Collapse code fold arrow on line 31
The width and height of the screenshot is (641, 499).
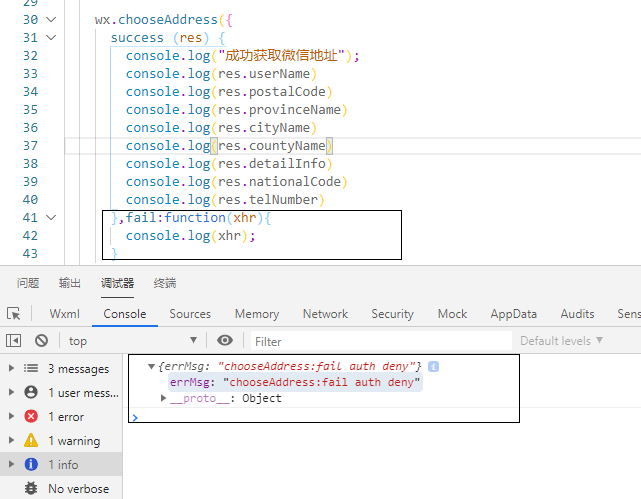[x=51, y=38]
